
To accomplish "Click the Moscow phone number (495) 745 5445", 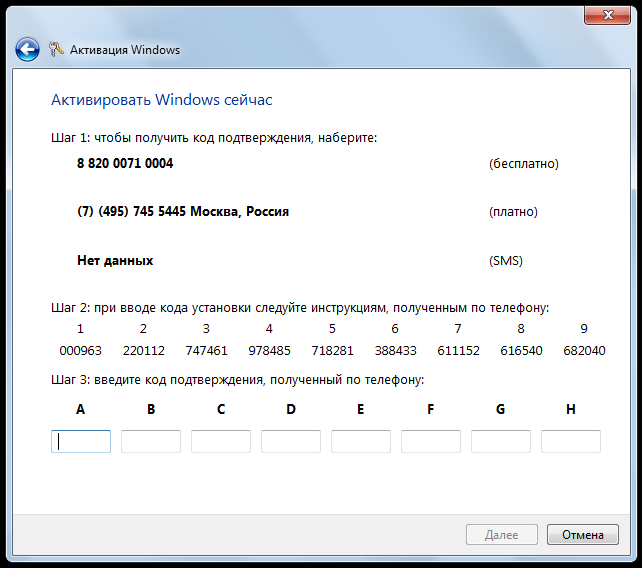I will pyautogui.click(x=183, y=212).
